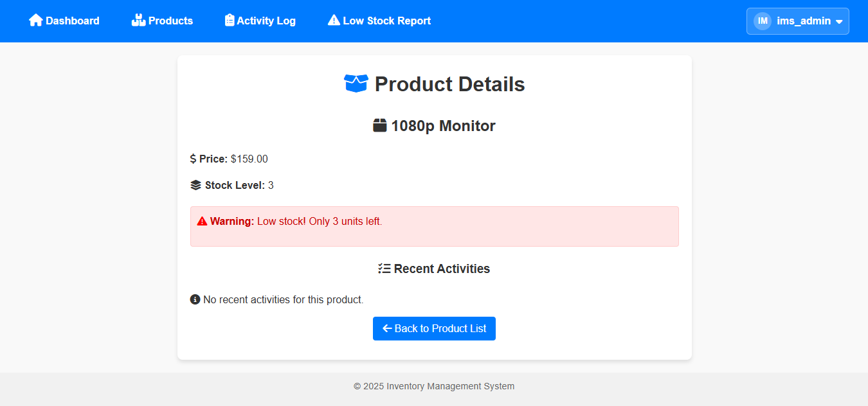
Task: Click the clipboard icon beside Activity Log
Action: [x=230, y=21]
